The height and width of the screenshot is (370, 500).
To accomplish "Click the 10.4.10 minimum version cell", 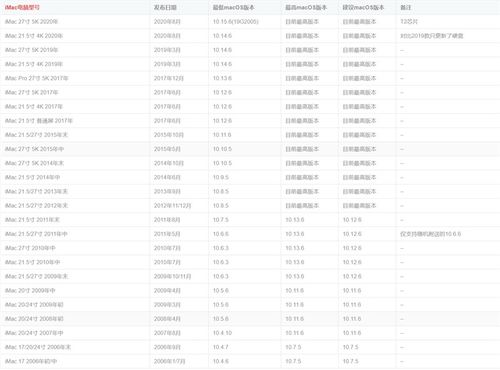I will pyautogui.click(x=222, y=333).
